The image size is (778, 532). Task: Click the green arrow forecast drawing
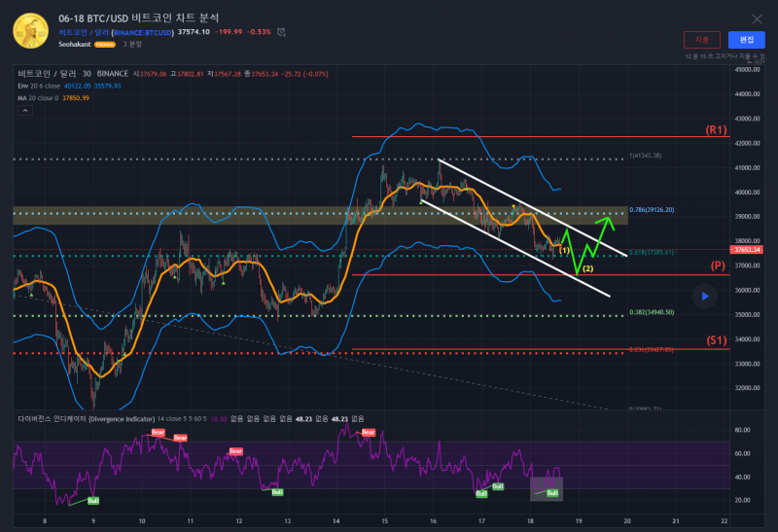pos(593,243)
